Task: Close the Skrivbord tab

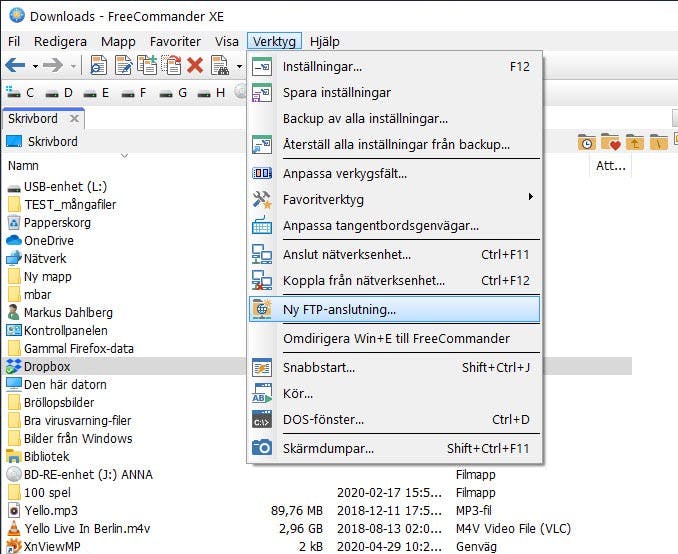Action: (x=74, y=118)
